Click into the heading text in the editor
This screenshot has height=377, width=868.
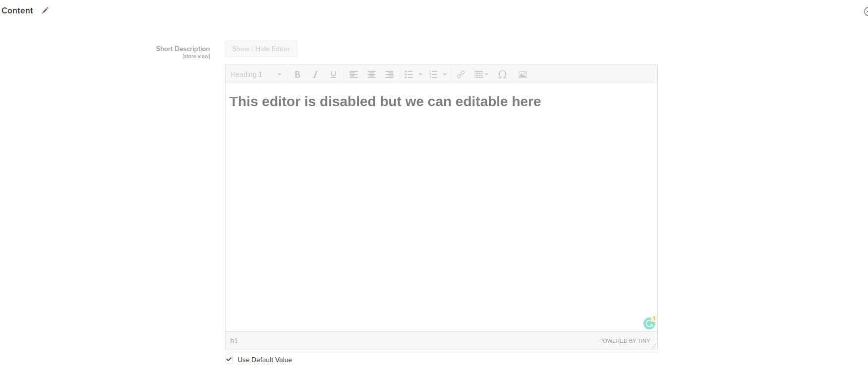point(385,102)
